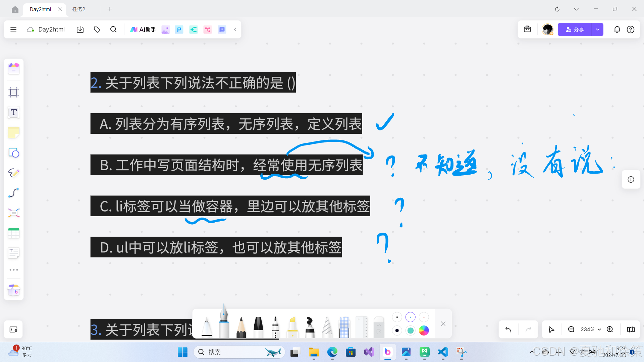
Task: Select the eraser in the pen toolbar
Action: tap(378, 323)
